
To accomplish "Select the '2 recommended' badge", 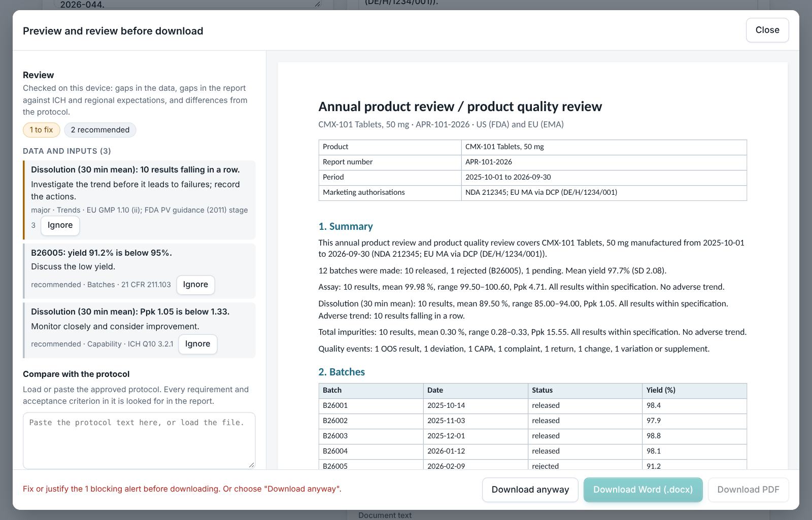I will pos(100,130).
